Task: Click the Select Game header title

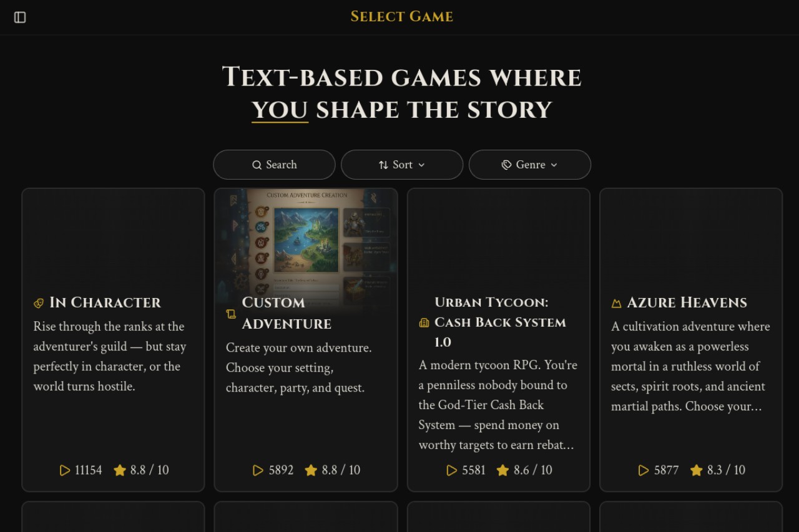Action: coord(402,17)
